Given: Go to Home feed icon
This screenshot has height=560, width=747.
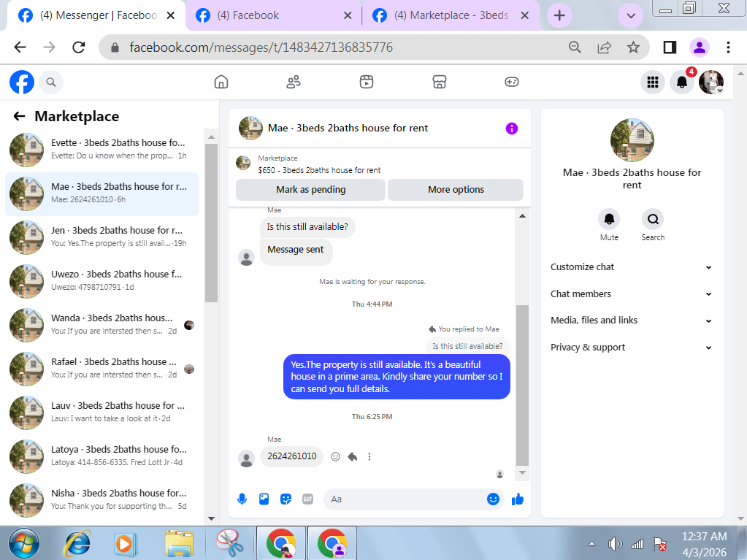Looking at the screenshot, I should tap(221, 82).
